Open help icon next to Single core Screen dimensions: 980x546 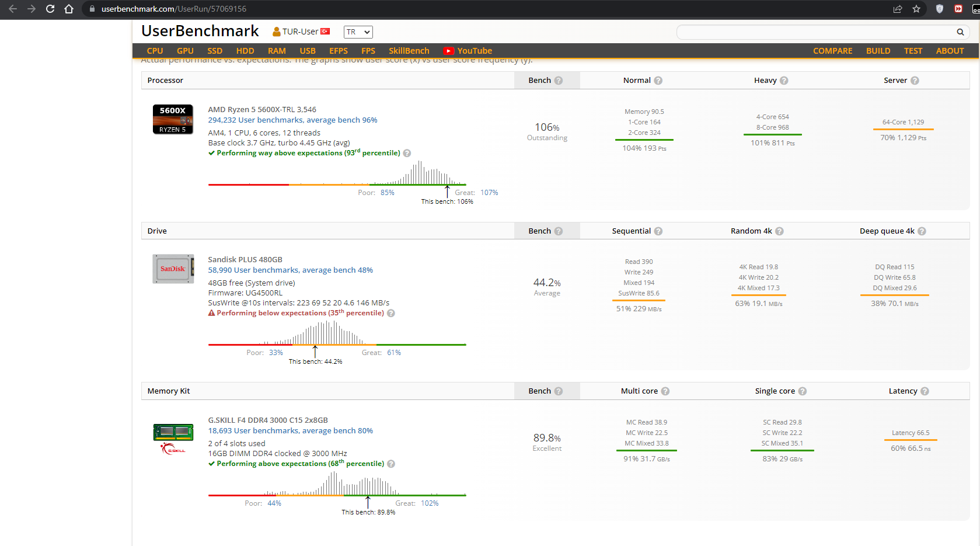coord(803,391)
